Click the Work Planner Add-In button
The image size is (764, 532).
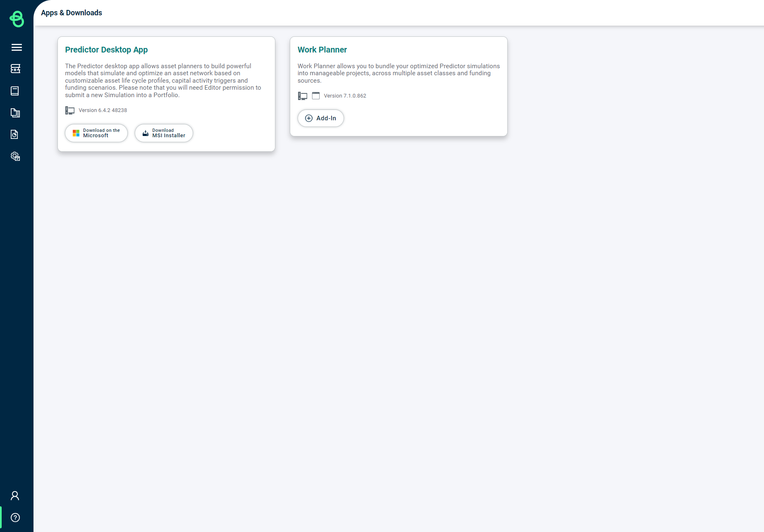point(321,118)
